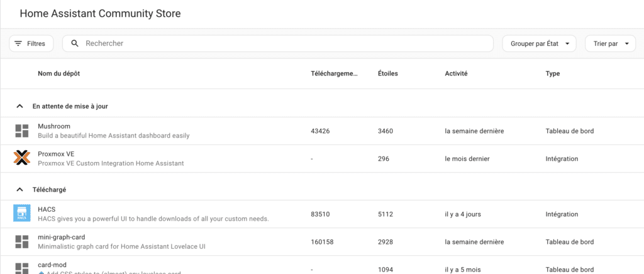Open the mini-graph-card repository entry

pos(322,242)
